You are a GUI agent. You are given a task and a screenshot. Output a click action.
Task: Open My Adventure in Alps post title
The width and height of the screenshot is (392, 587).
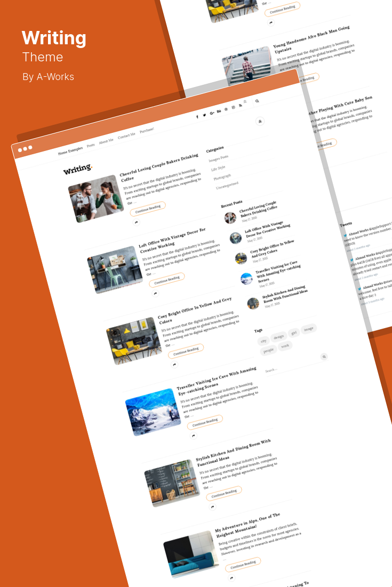pos(247,525)
